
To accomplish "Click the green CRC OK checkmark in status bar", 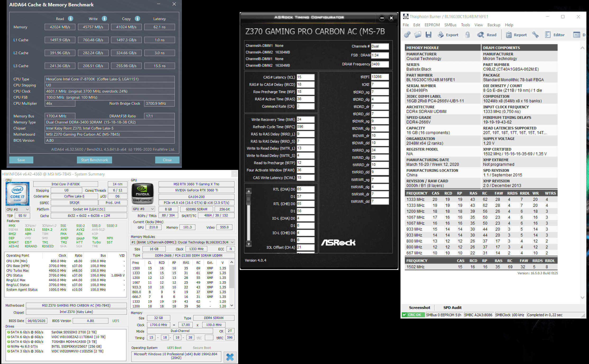I will (404, 315).
